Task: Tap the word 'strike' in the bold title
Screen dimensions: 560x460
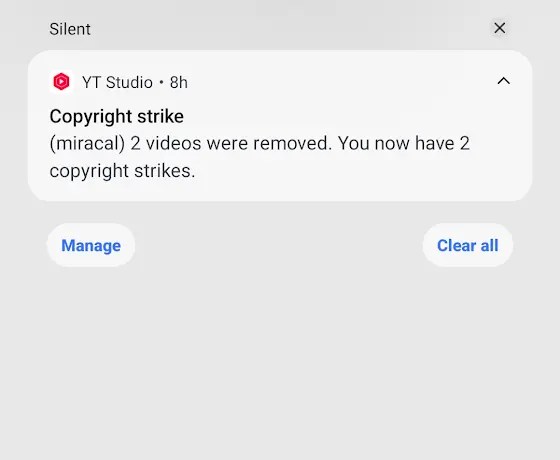Action: (x=160, y=116)
